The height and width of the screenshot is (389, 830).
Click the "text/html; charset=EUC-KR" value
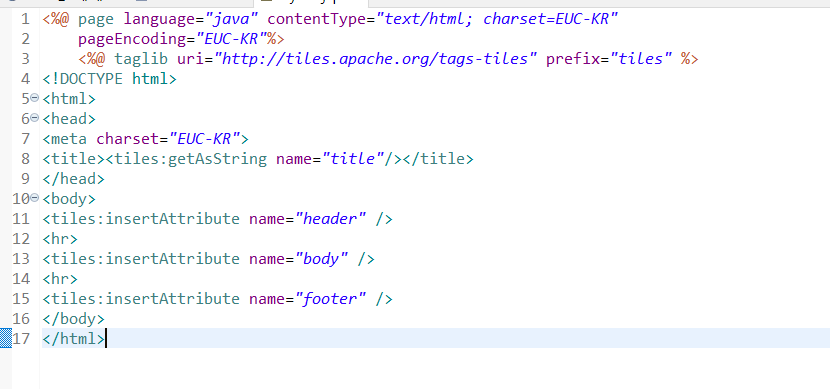coord(497,20)
